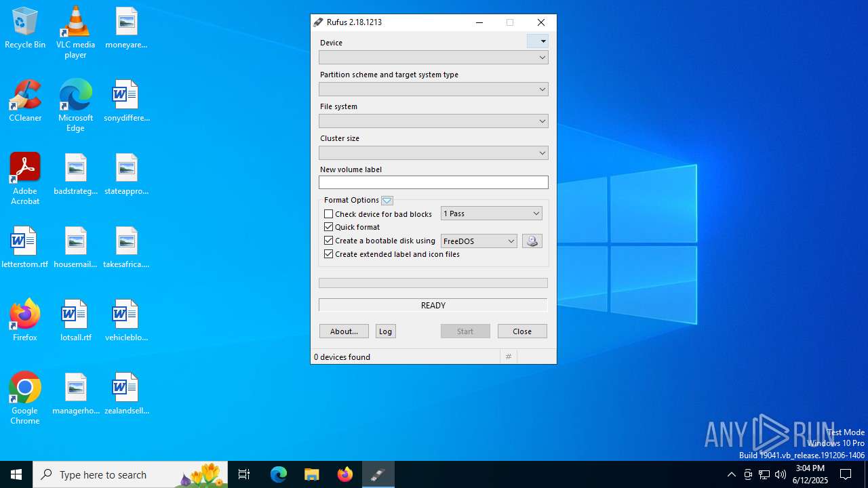Open the language selection globe dropdown in Rufus
868x488 pixels.
[x=538, y=41]
